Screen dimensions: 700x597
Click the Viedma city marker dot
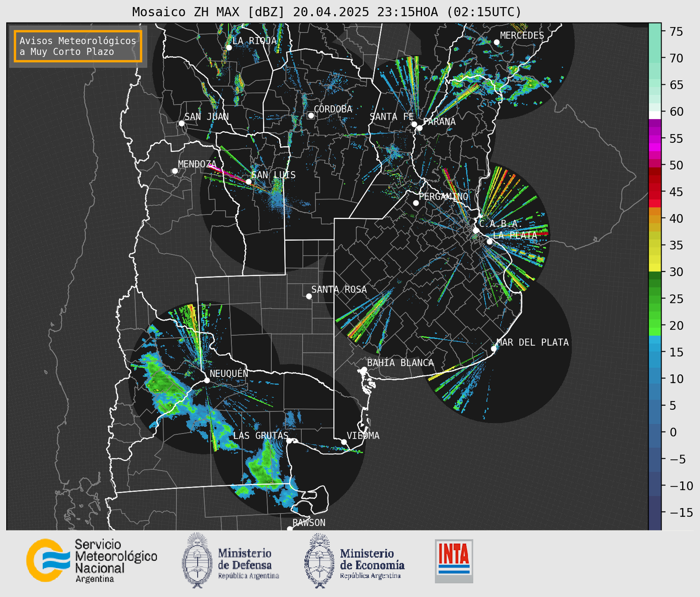[x=344, y=442]
